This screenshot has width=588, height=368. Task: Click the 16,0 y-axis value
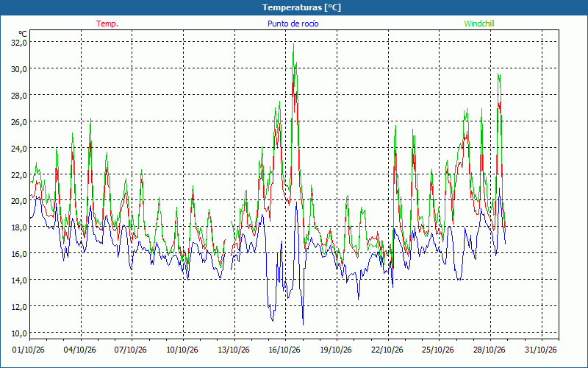(19, 253)
